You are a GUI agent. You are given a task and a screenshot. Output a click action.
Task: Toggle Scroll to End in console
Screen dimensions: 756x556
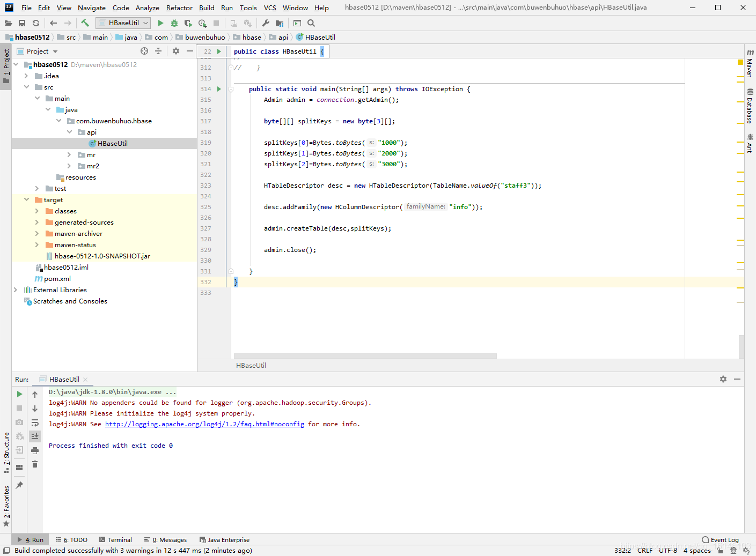(x=35, y=436)
